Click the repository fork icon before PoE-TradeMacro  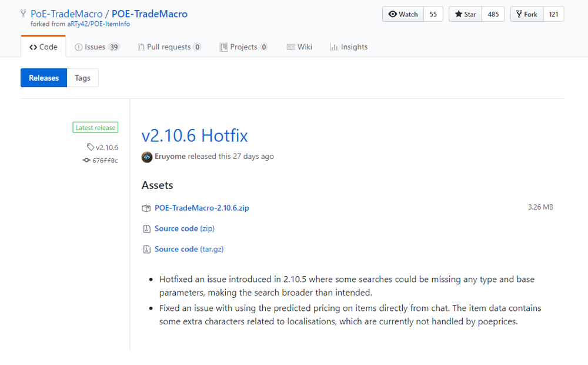(x=24, y=14)
